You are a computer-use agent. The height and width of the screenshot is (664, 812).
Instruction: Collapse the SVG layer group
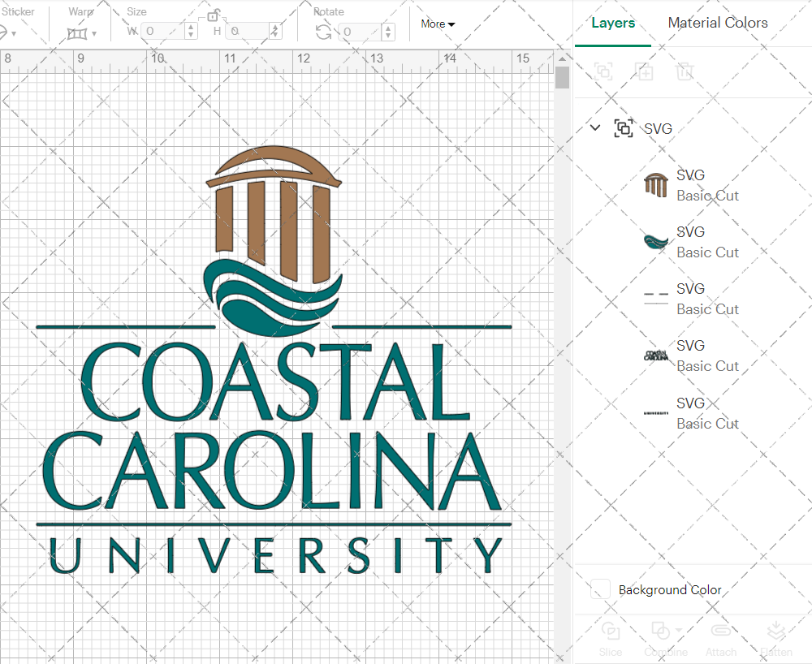[595, 127]
